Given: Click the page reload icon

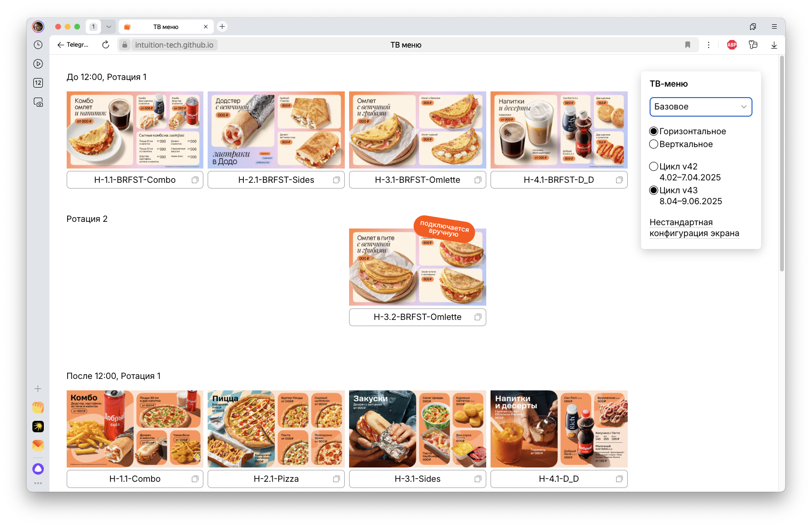Looking at the screenshot, I should [106, 45].
